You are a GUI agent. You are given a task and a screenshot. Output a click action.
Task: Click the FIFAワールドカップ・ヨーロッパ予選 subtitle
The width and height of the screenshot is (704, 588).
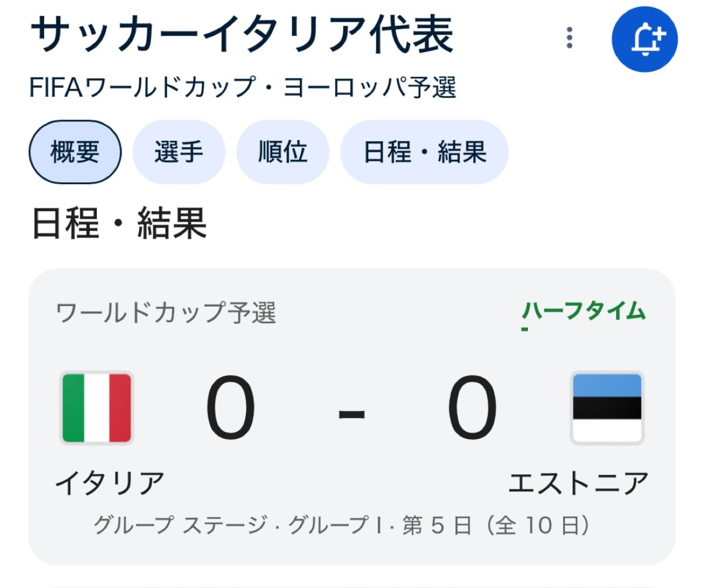(x=242, y=88)
